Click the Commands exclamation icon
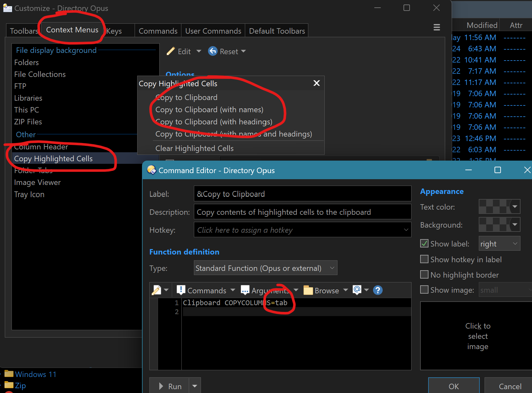532x393 pixels. pos(181,290)
